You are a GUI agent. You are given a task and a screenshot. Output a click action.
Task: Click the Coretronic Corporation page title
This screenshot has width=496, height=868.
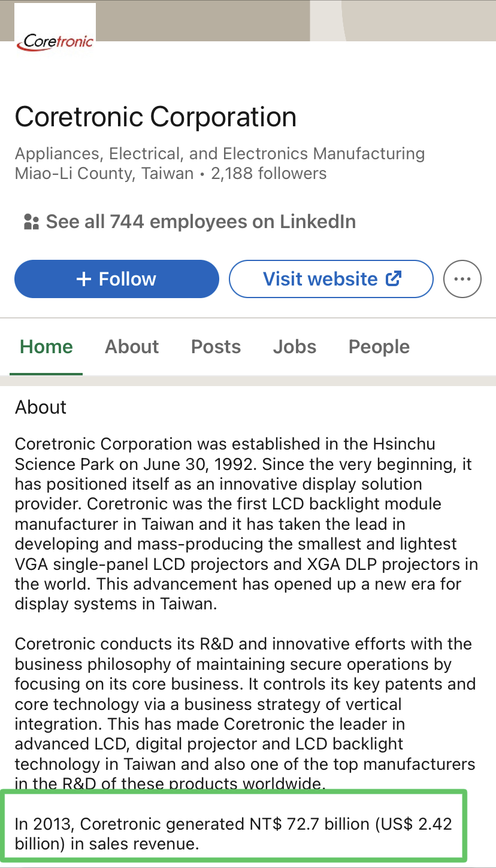click(x=156, y=117)
